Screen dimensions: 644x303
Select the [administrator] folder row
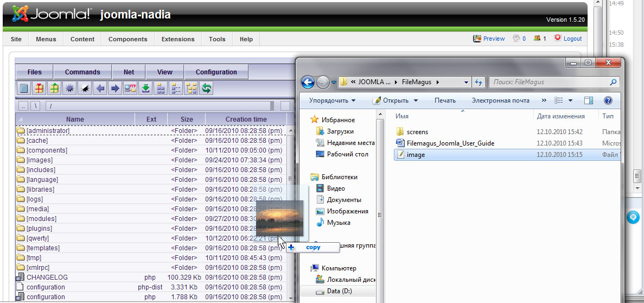click(151, 130)
